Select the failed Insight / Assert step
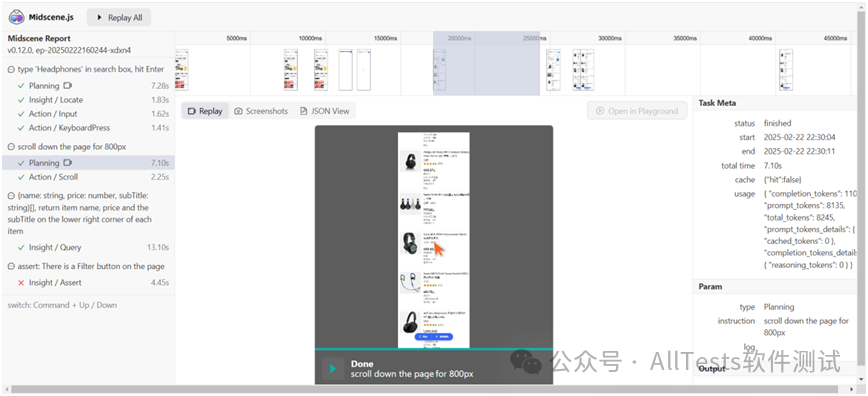868x396 pixels. click(x=88, y=282)
